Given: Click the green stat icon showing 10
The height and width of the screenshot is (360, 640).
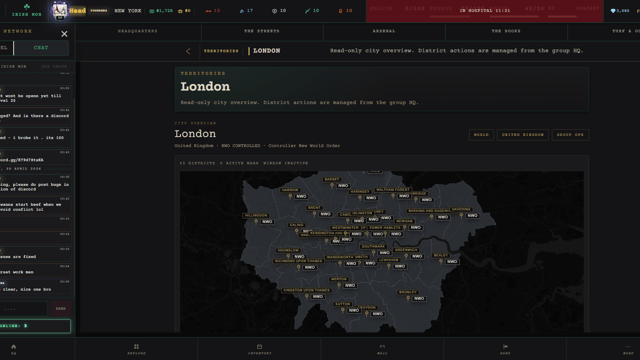Looking at the screenshot, I should 307,11.
